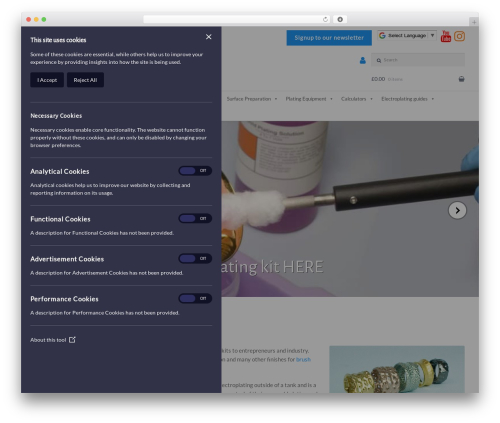Screen dimensions: 500x423
Task: Click the Advertisement Cookies heading
Action: (x=67, y=259)
